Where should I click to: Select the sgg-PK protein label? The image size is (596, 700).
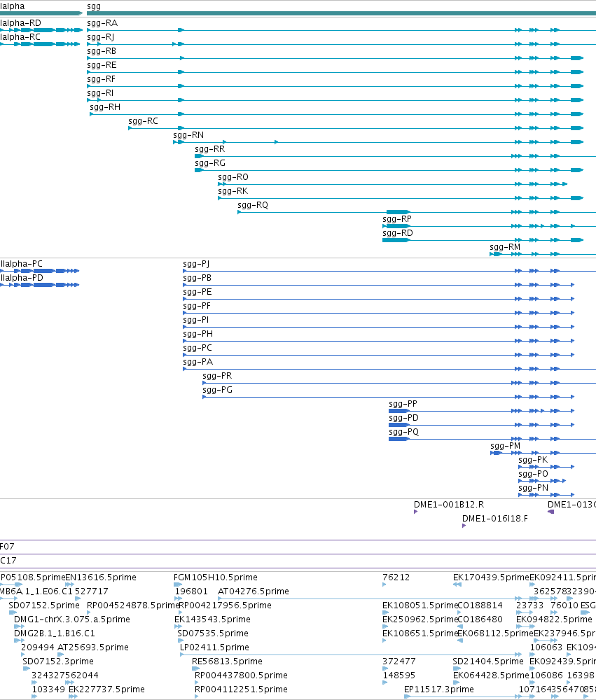[533, 460]
